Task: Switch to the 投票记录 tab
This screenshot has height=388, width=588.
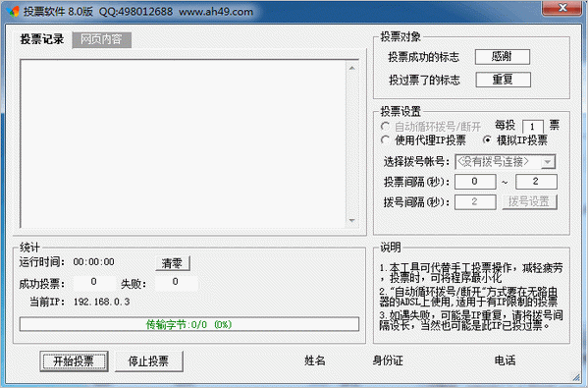Action: 41,39
